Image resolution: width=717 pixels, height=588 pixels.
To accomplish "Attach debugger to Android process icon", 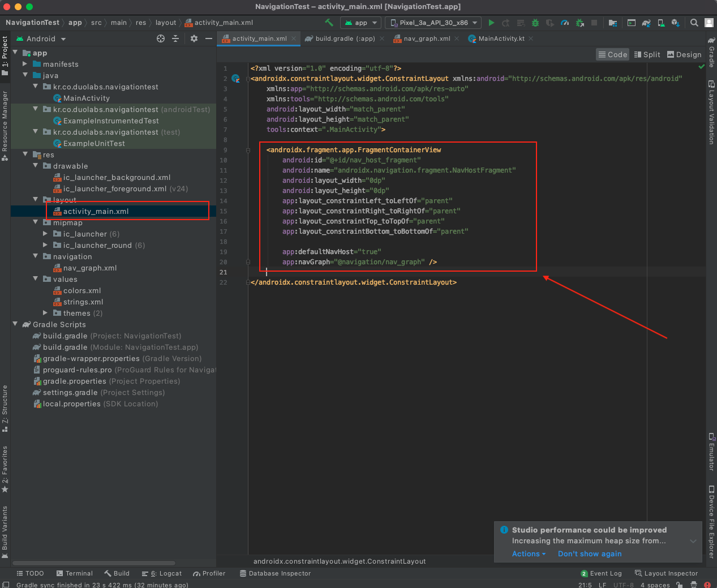I will point(579,23).
